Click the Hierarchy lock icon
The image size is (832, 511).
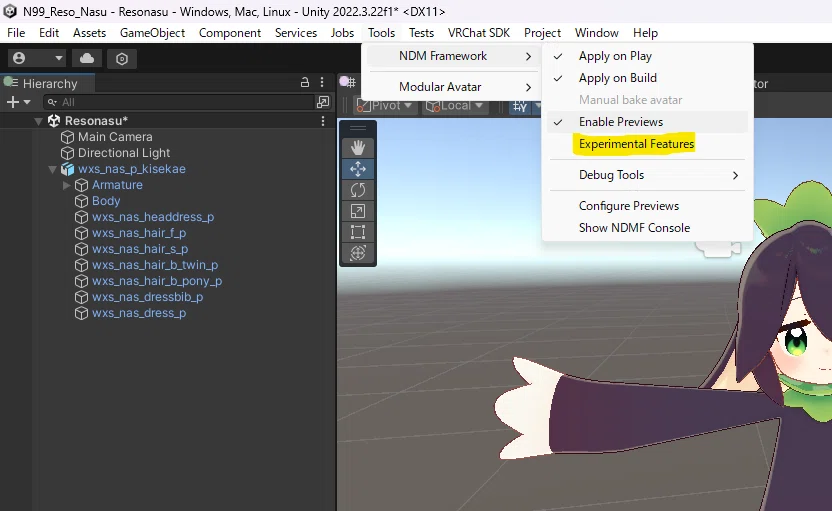pyautogui.click(x=305, y=82)
